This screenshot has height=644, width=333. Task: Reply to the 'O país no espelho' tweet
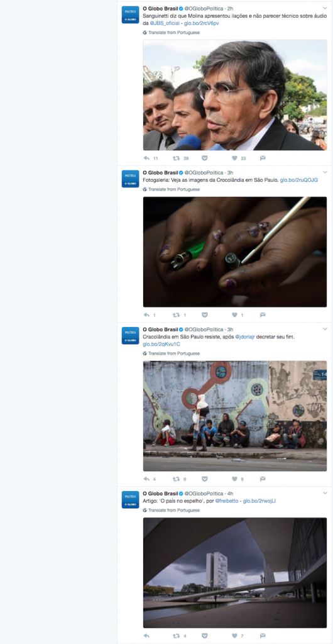point(146,636)
